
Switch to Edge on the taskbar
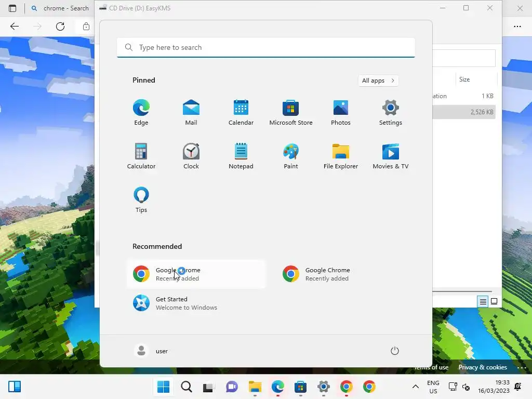point(277,387)
